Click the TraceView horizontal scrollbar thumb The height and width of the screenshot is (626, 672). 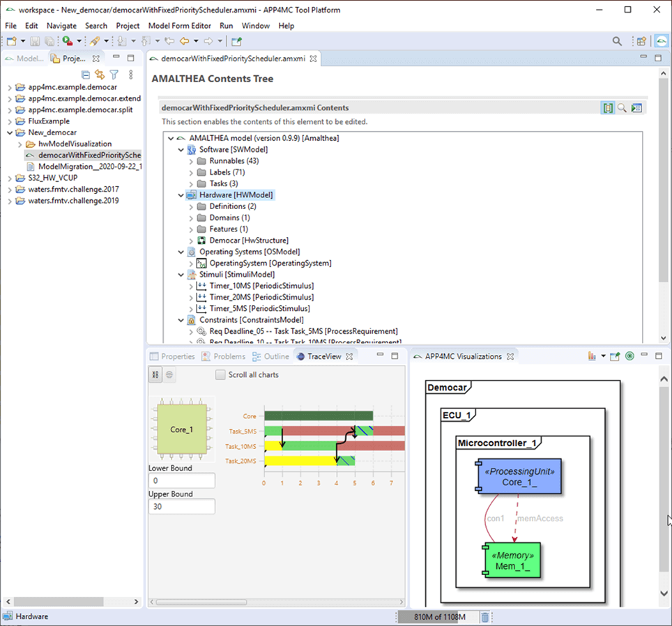[201, 602]
